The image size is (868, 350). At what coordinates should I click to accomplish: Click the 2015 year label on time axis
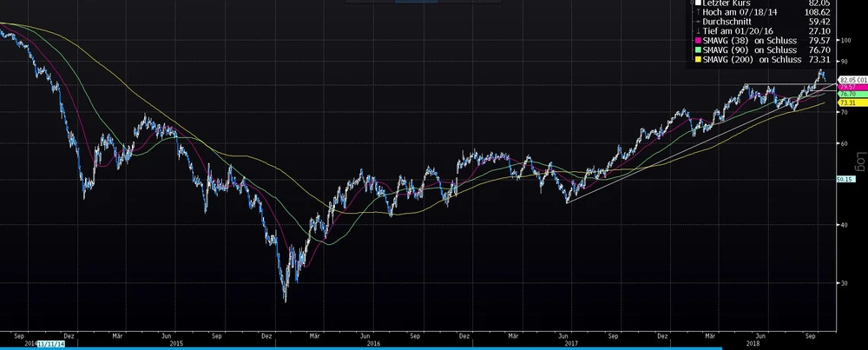point(176,343)
